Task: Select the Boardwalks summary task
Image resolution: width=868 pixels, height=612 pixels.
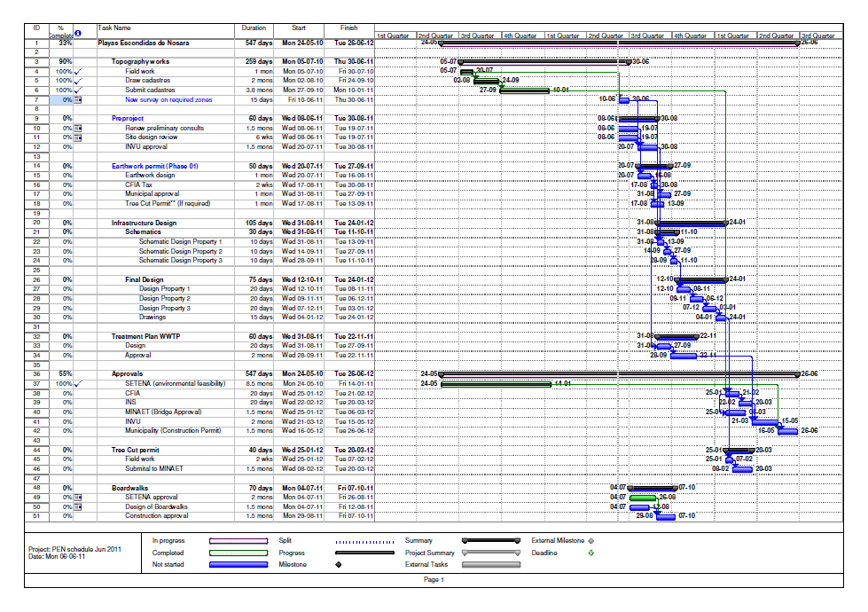Action: point(129,489)
